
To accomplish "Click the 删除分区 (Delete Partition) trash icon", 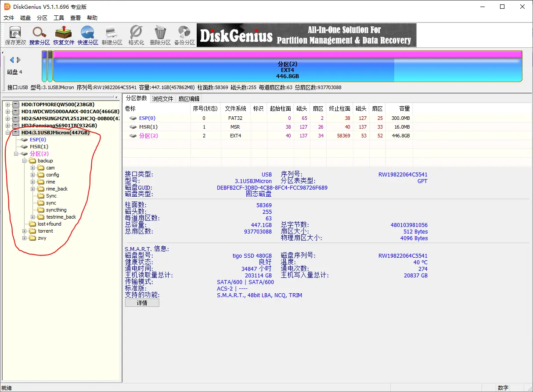I will click(160, 35).
